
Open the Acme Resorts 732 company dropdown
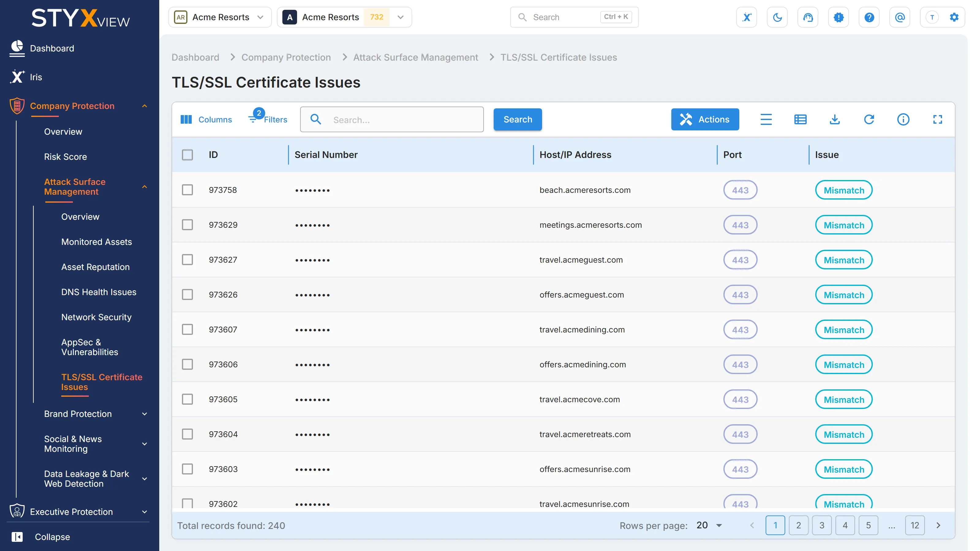(344, 17)
